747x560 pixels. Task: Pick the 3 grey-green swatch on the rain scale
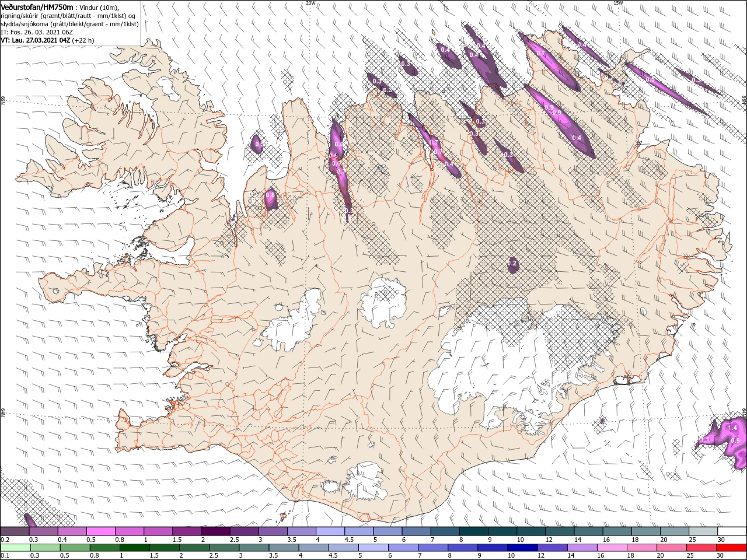coord(254,548)
